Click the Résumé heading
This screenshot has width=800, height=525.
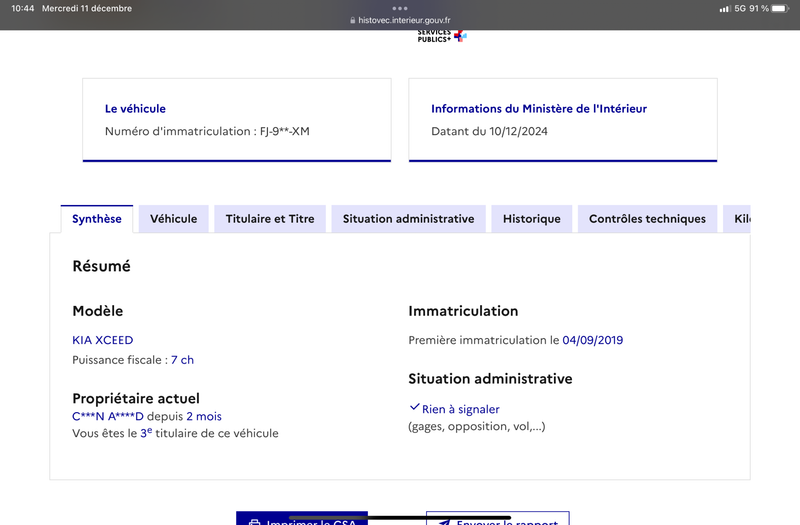(102, 266)
